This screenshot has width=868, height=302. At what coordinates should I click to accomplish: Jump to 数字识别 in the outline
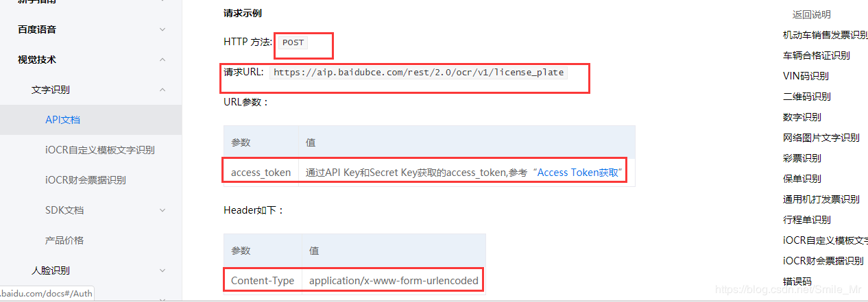(x=801, y=117)
